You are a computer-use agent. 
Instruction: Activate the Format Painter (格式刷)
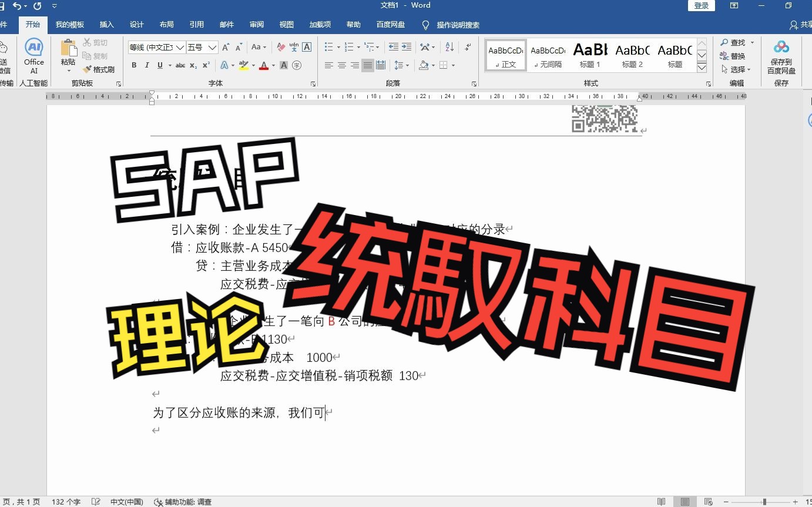coord(99,69)
